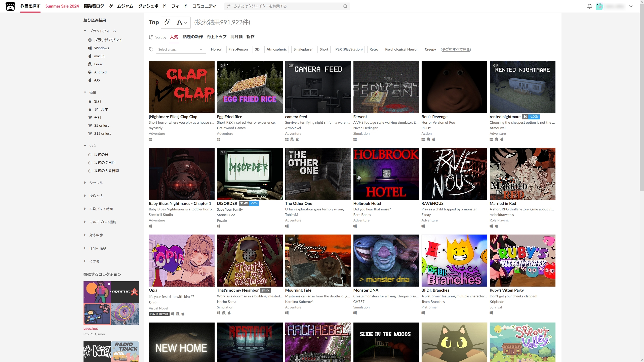Open the Select a tag dropdown

181,50
